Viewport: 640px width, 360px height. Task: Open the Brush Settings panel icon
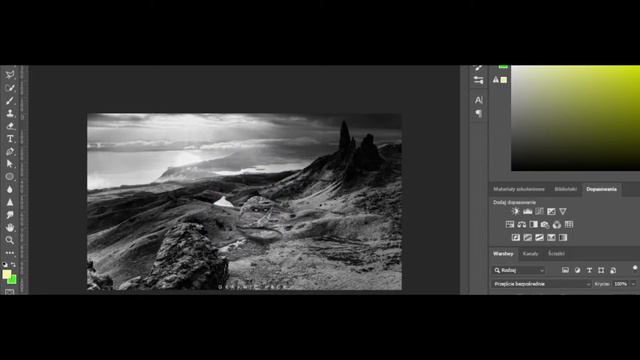[x=478, y=80]
